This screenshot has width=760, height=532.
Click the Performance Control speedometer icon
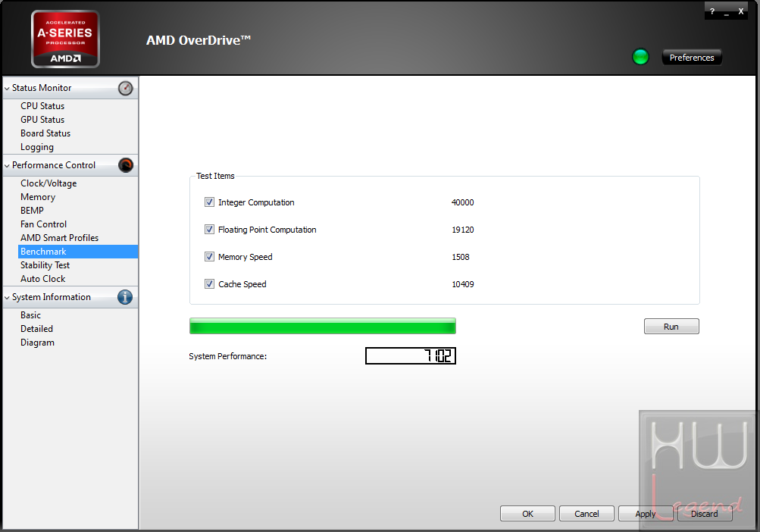pos(126,165)
